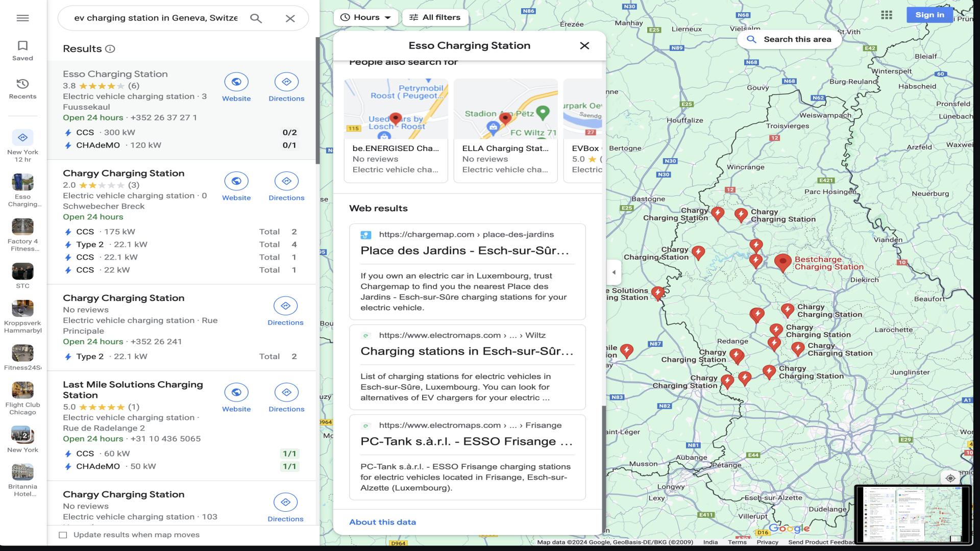Screen dimensions: 980x551
Task: Open Recents history
Action: [22, 89]
